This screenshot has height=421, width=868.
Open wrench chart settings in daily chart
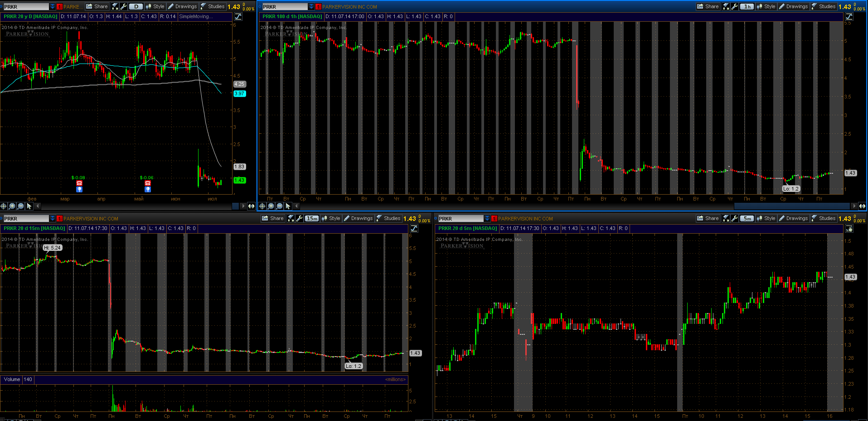pos(123,6)
